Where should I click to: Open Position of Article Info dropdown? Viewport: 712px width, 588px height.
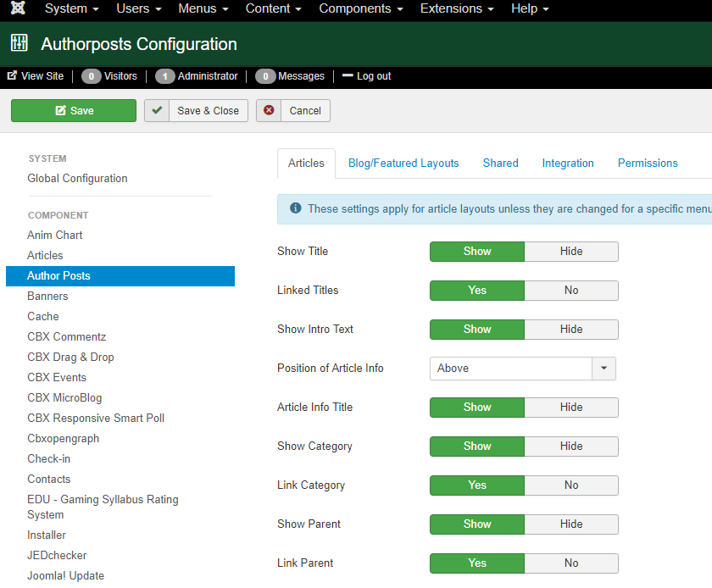(523, 369)
